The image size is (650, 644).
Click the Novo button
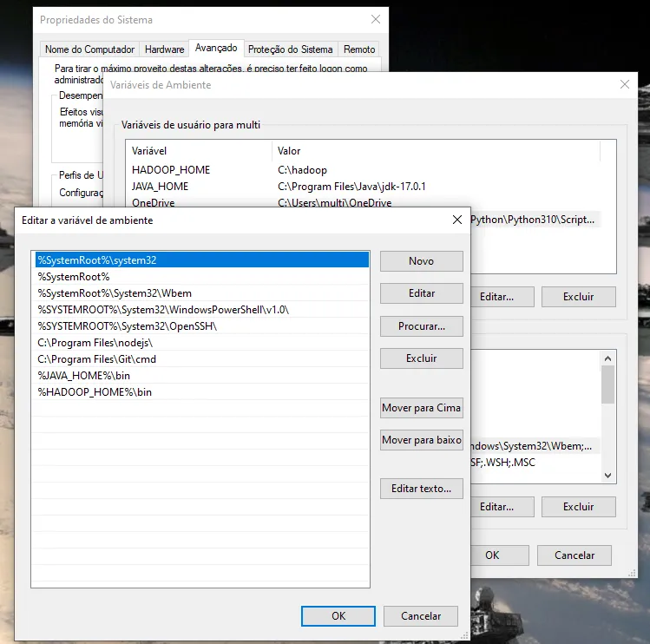coord(421,261)
